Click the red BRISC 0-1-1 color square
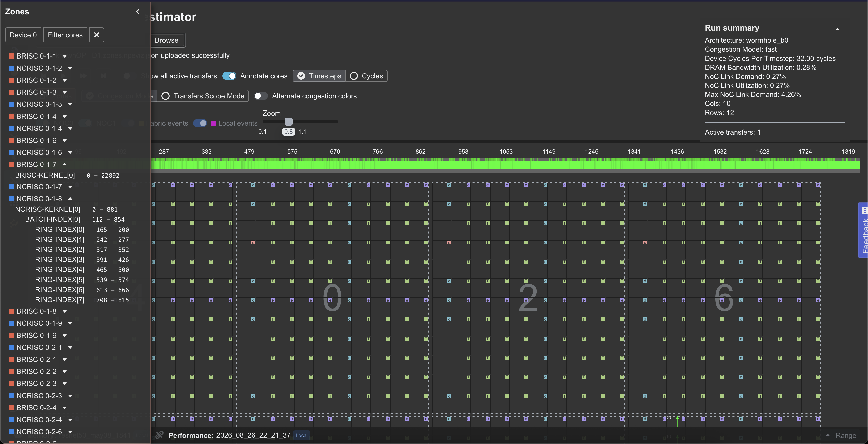 click(12, 56)
